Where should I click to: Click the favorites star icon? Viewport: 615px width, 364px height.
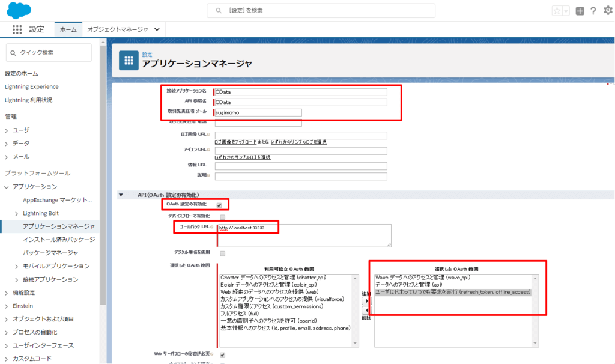click(x=557, y=11)
